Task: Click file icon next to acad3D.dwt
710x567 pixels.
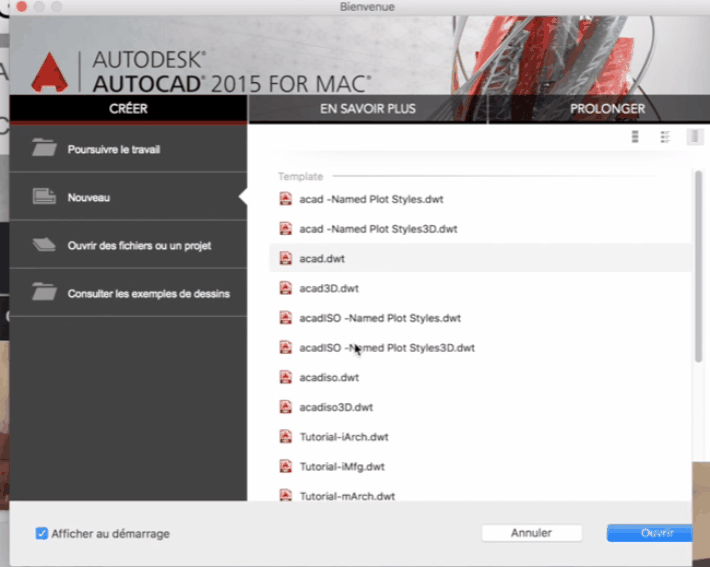Action: (285, 288)
